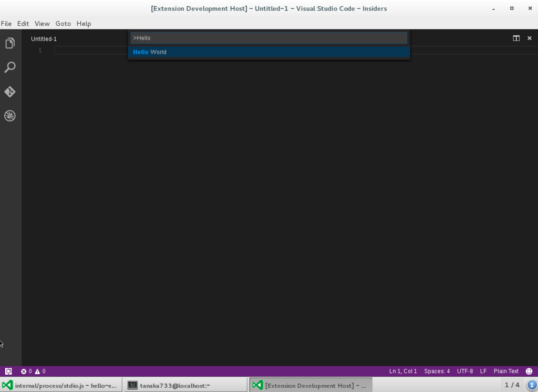Open the Goto menu

point(63,23)
